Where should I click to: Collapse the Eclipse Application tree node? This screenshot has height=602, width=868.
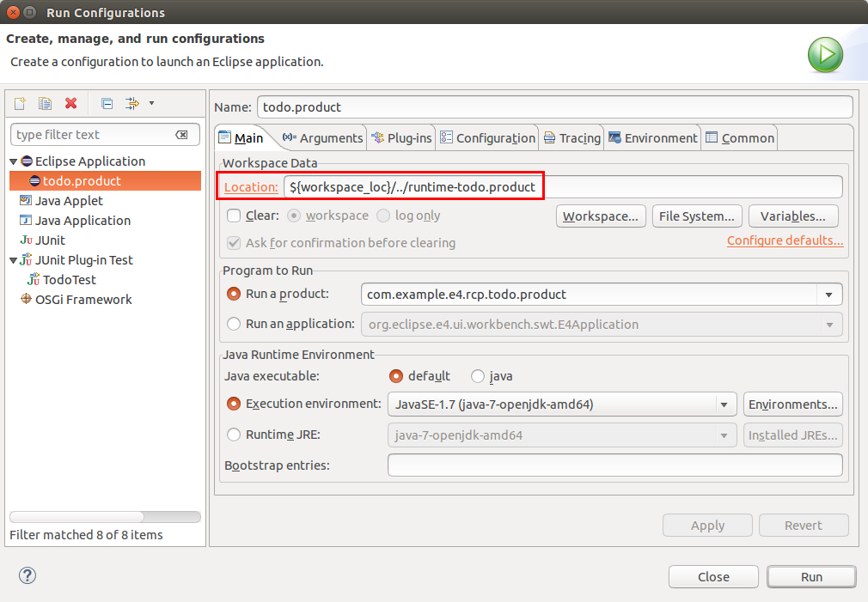coord(12,161)
